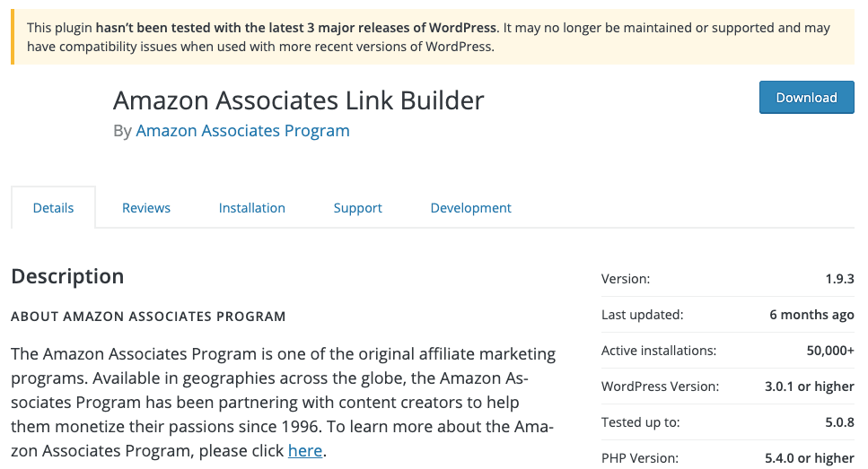Follow the 'here' link in the description
Viewport: 868px width, 469px height.
(x=305, y=451)
